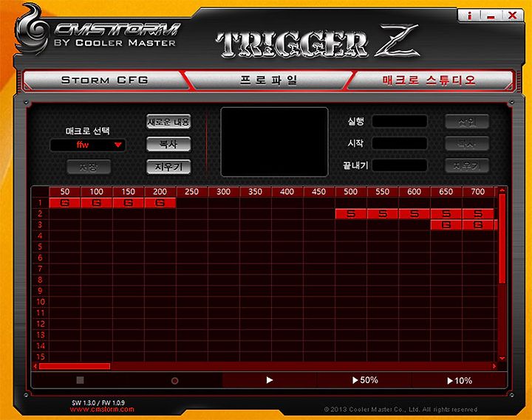Select the G key block at 200 row 1
This screenshot has width=532, height=420.
pos(160,203)
